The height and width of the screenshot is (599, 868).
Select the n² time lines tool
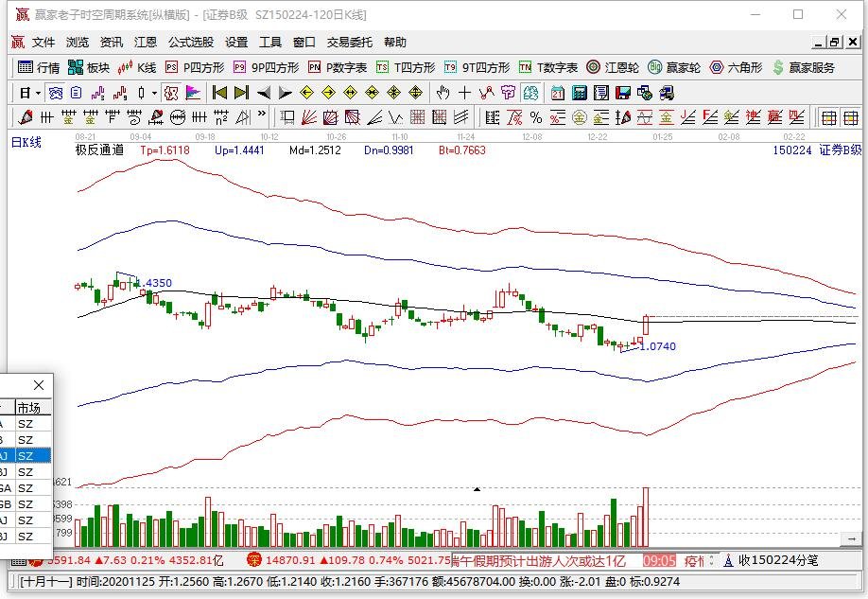coord(221,117)
